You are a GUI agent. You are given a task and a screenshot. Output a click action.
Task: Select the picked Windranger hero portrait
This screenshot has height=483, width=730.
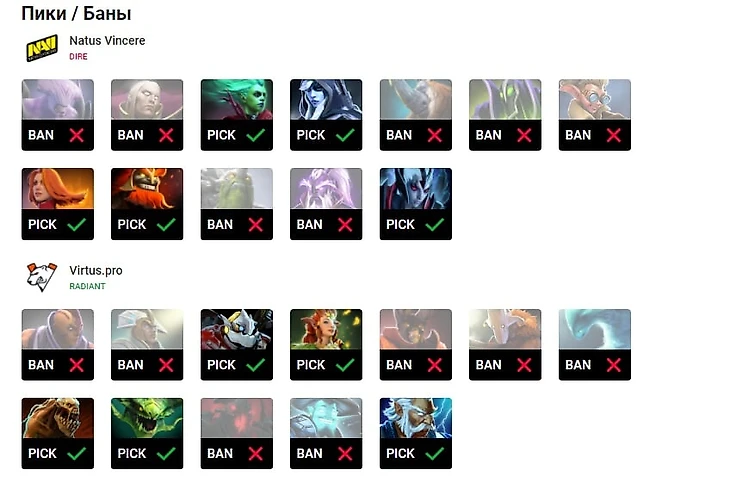tap(326, 330)
